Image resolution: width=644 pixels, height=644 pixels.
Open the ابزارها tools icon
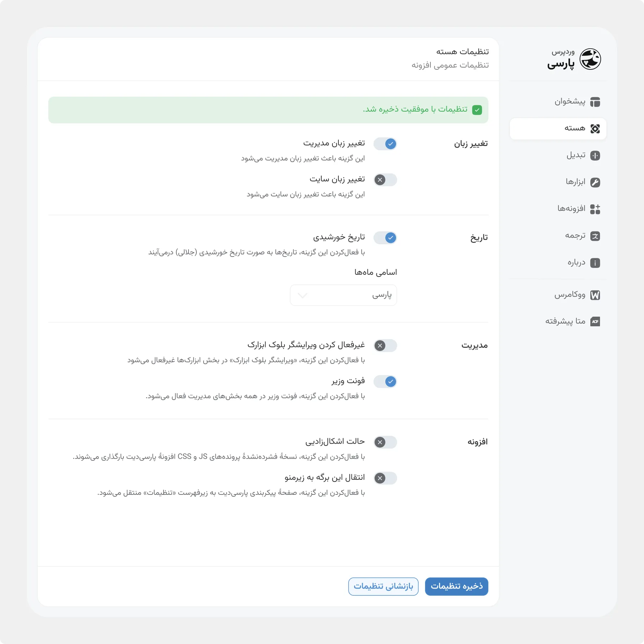[x=595, y=182]
